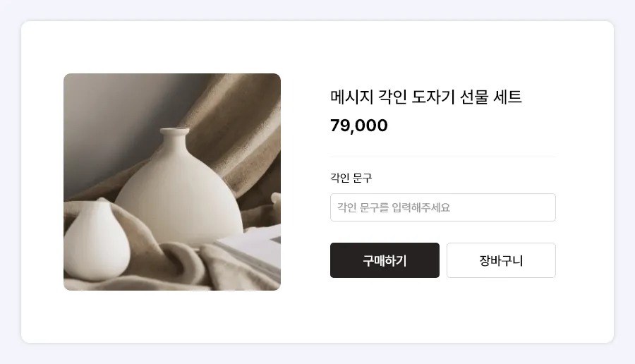The height and width of the screenshot is (364, 635).
Task: Open the ceramic vase product photo
Action: (172, 182)
